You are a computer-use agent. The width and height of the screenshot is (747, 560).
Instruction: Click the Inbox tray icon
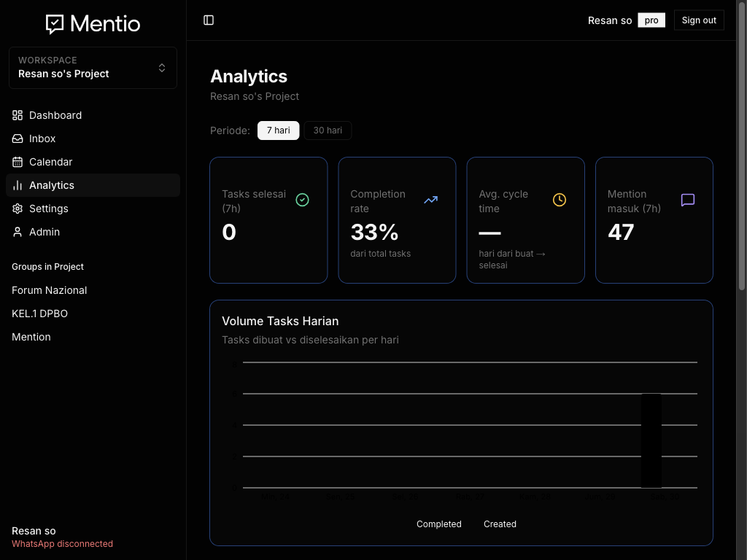pos(18,139)
